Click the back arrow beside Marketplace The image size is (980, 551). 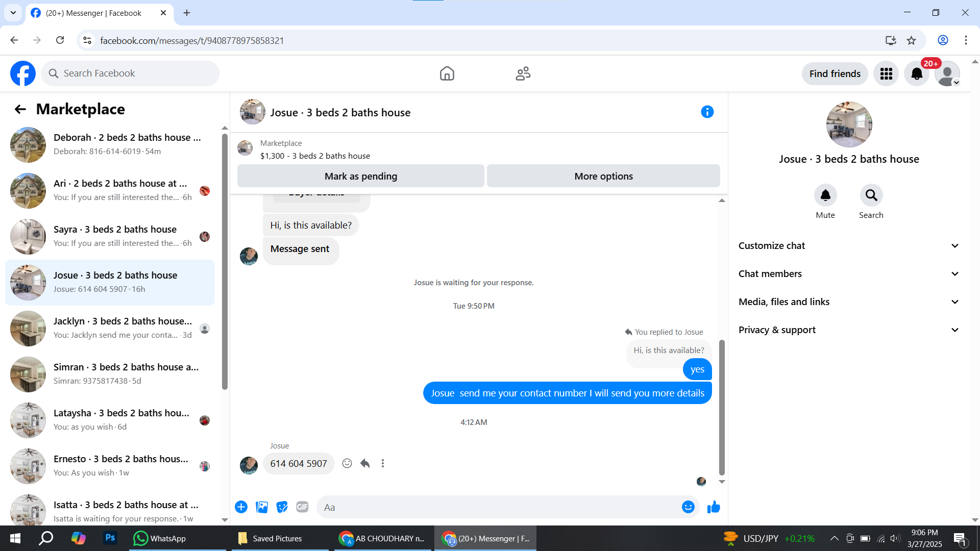pyautogui.click(x=20, y=109)
